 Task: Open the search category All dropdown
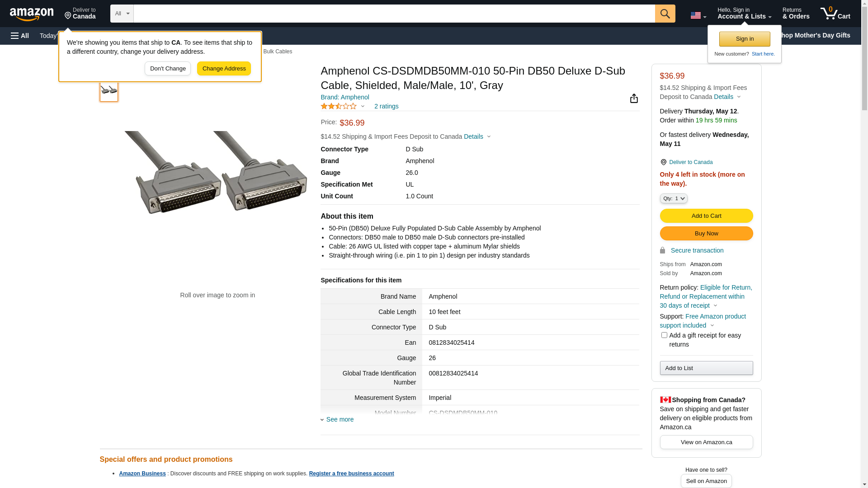[x=122, y=14]
